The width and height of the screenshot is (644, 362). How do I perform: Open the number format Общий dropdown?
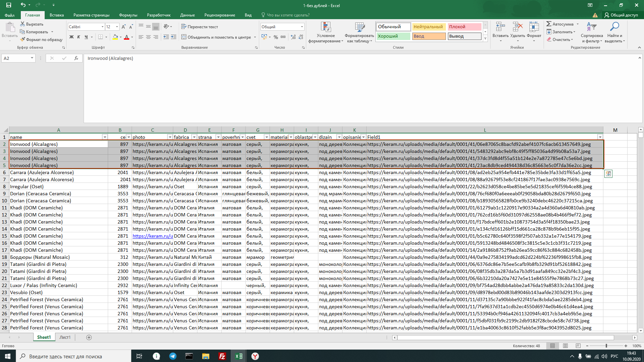(x=302, y=27)
